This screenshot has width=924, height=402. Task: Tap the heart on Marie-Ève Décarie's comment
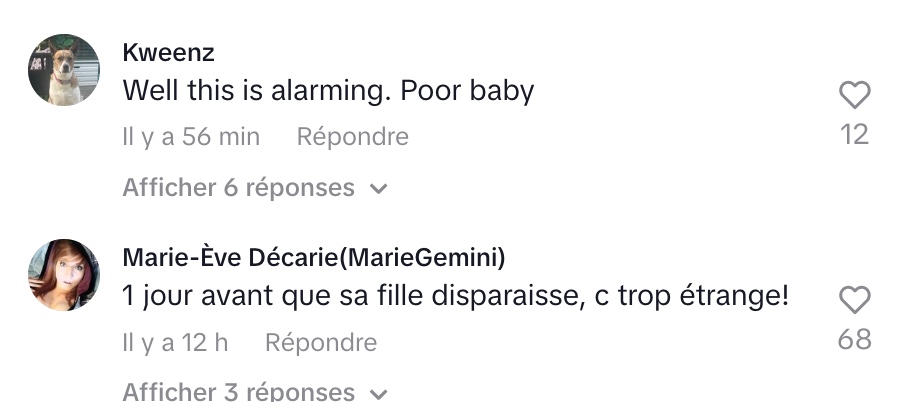click(854, 299)
